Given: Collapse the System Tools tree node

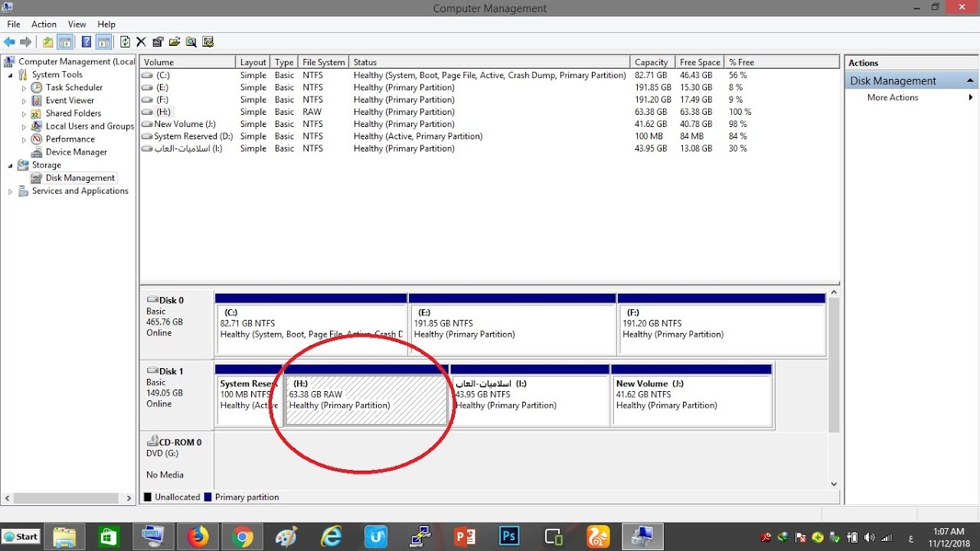Looking at the screenshot, I should point(10,75).
